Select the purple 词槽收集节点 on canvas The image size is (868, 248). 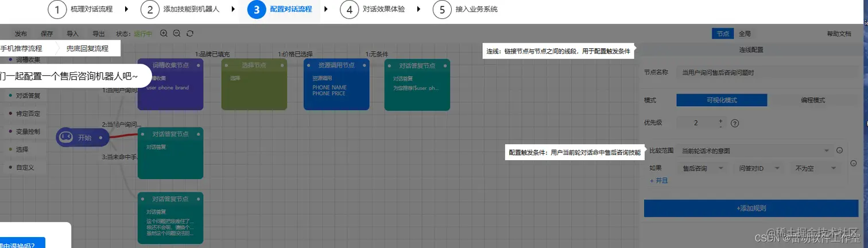(170, 84)
